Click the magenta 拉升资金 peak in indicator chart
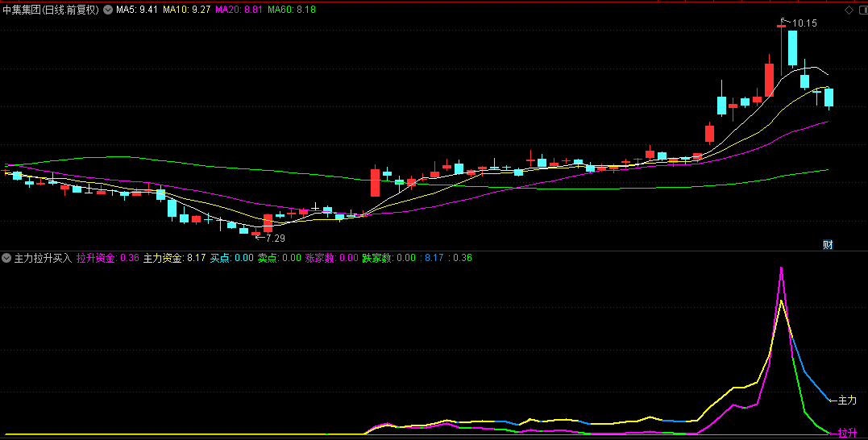This screenshot has width=868, height=440. (x=781, y=269)
